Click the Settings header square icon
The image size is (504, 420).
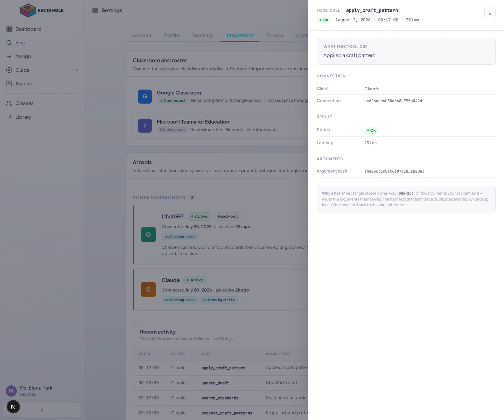click(x=95, y=10)
